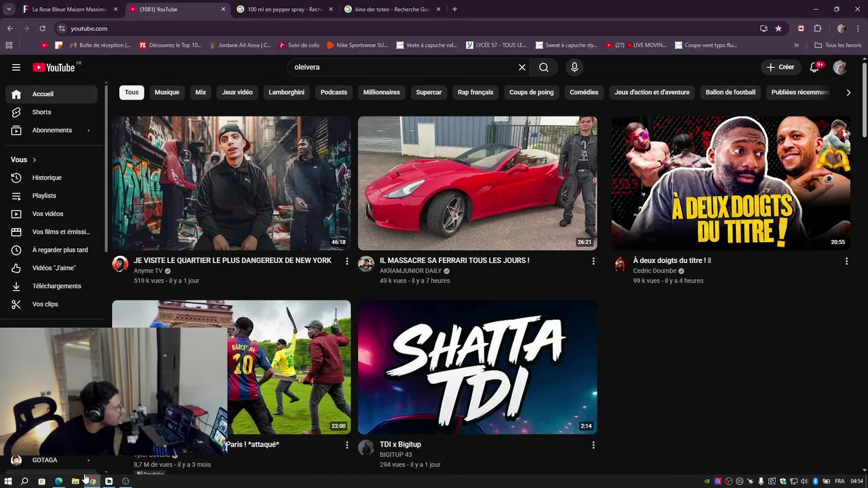Select the Musique filter chip
Viewport: 868px width, 488px height.
click(x=167, y=92)
